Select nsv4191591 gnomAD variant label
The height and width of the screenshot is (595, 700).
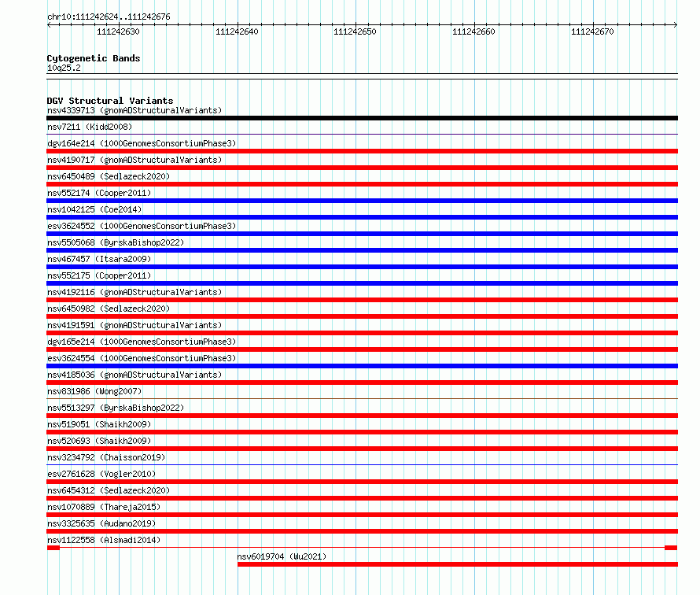134,325
